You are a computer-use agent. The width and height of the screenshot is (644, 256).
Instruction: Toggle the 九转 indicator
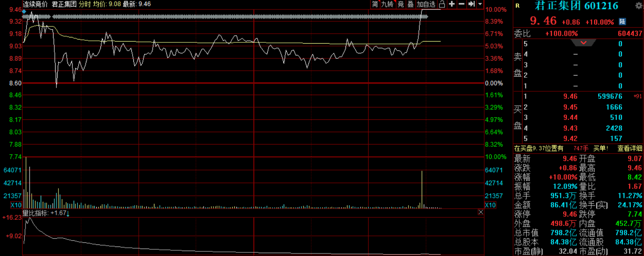[x=387, y=4]
